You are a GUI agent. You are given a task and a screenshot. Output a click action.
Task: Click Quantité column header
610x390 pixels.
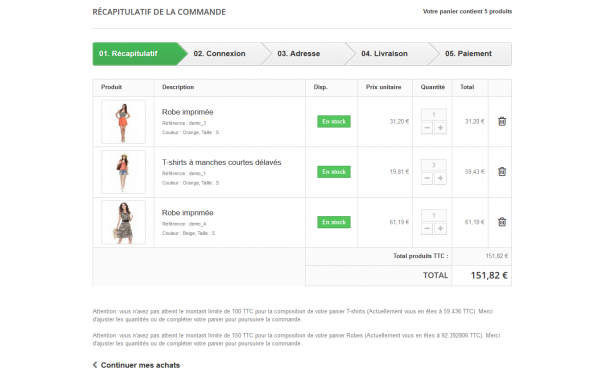433,87
